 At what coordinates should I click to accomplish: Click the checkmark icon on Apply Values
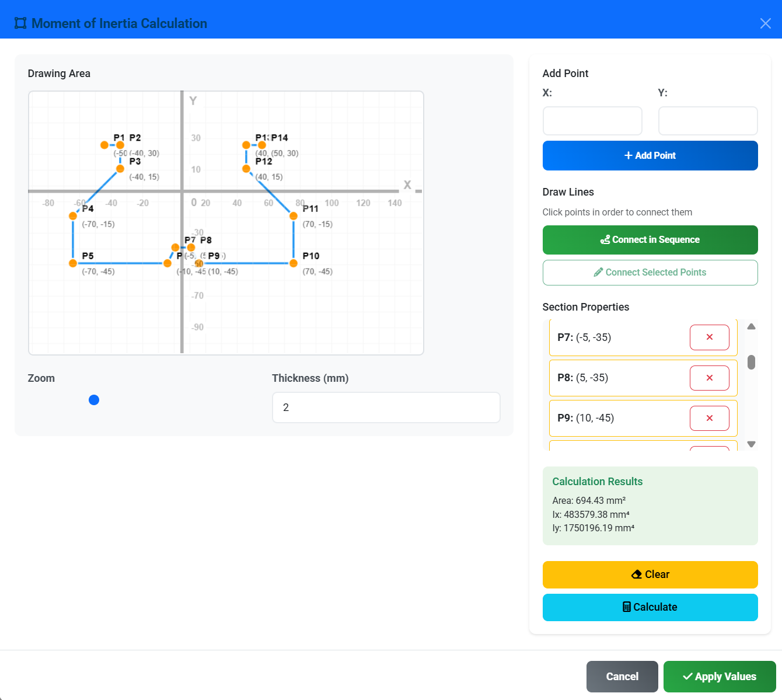(687, 676)
